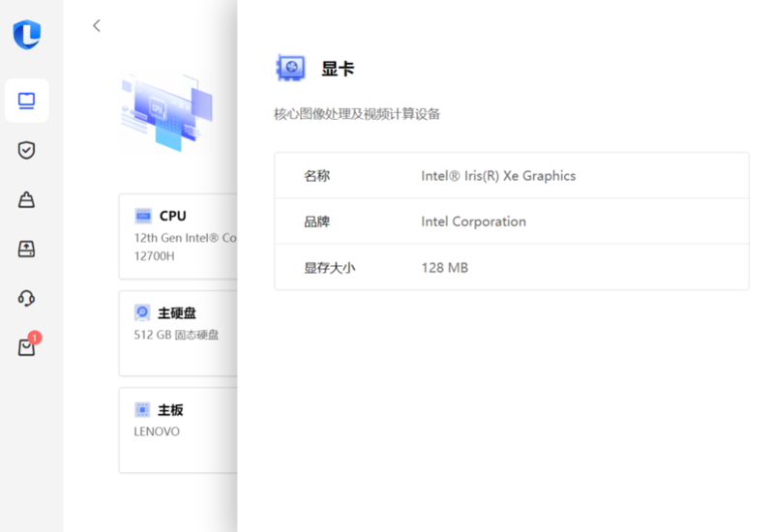Click the Lenovo shield logo
This screenshot has height=532, width=773.
[26, 35]
